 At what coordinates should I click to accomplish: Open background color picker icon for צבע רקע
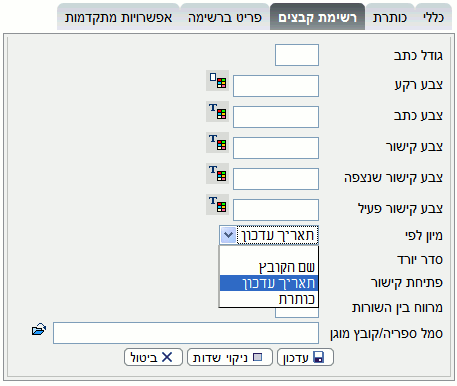click(x=217, y=81)
